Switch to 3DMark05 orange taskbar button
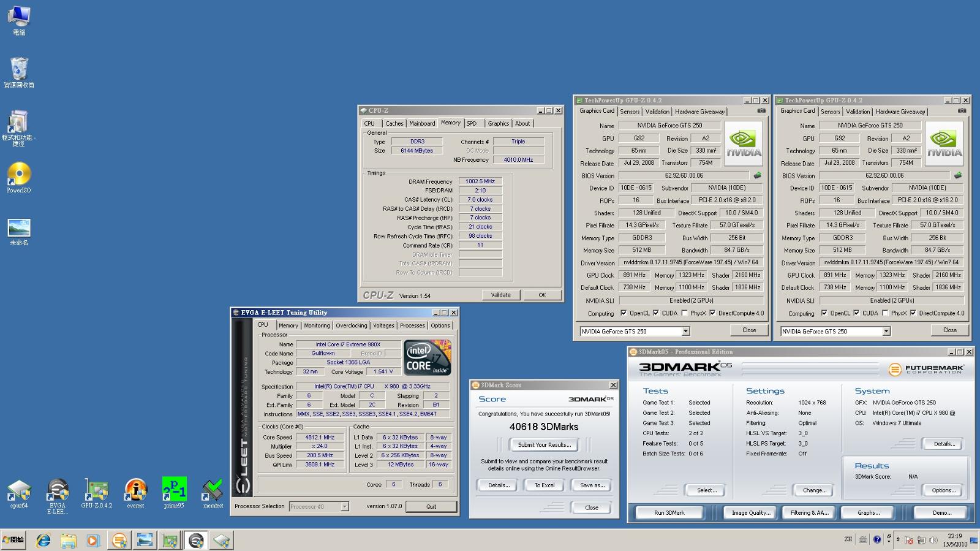The image size is (980, 551). point(119,541)
